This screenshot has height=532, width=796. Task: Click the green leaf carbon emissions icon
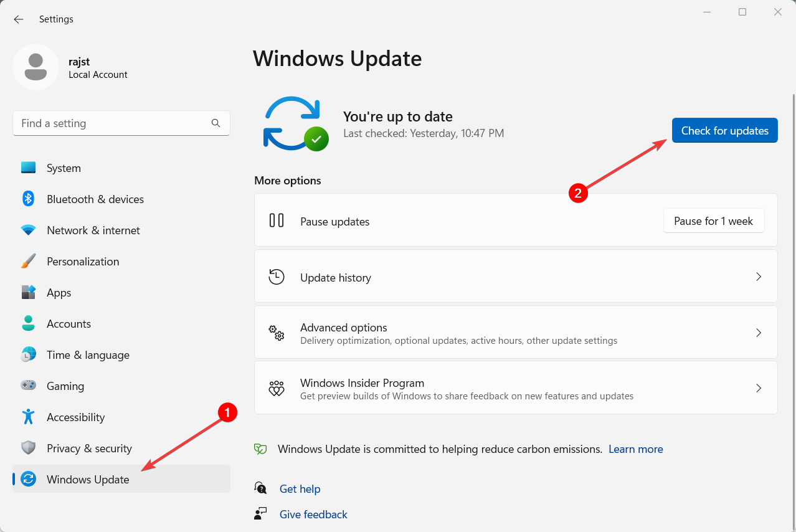260,449
